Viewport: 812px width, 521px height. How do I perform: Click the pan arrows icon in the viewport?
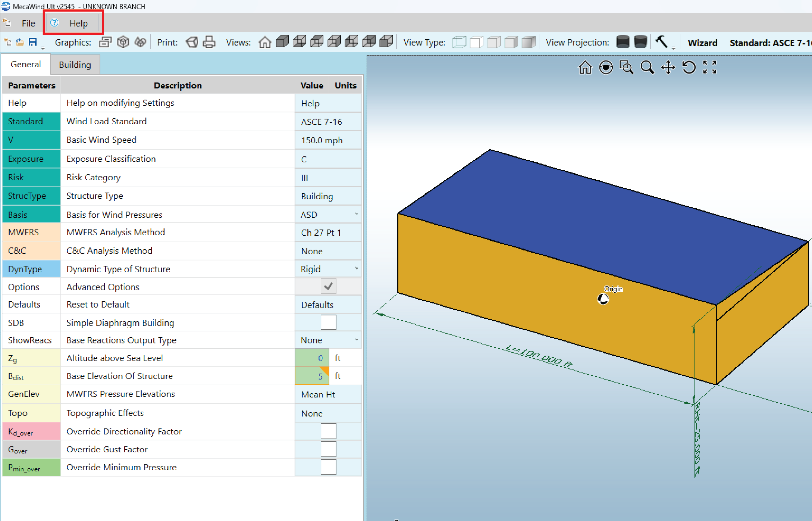tap(668, 68)
